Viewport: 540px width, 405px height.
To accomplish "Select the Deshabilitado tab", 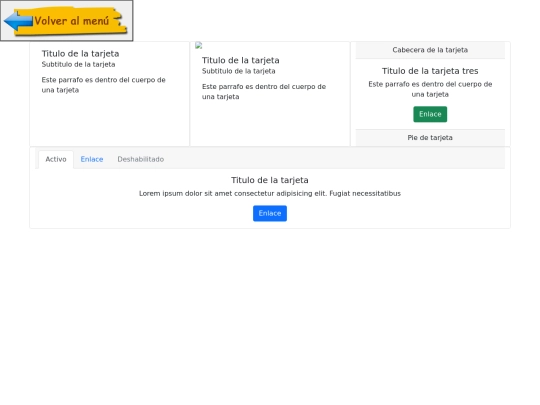I will click(x=141, y=159).
